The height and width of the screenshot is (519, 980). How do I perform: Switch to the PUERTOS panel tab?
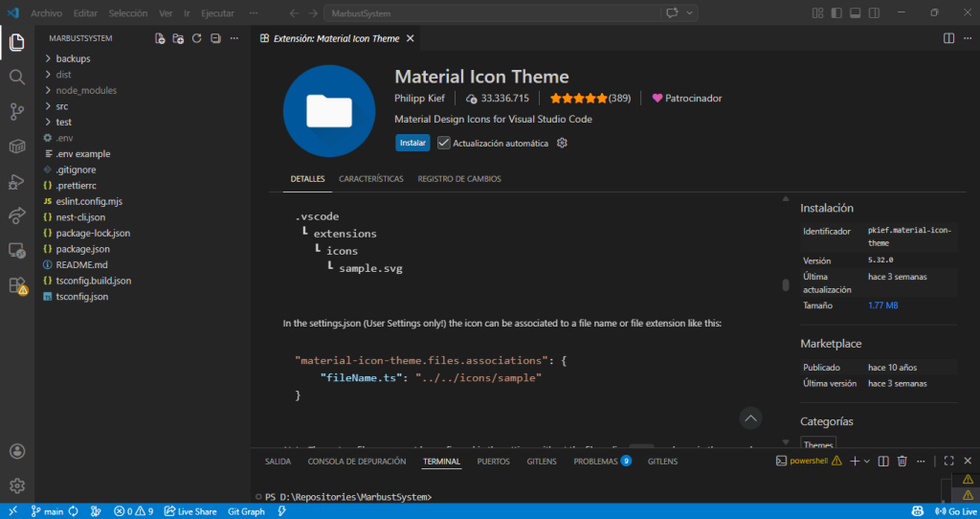tap(493, 461)
